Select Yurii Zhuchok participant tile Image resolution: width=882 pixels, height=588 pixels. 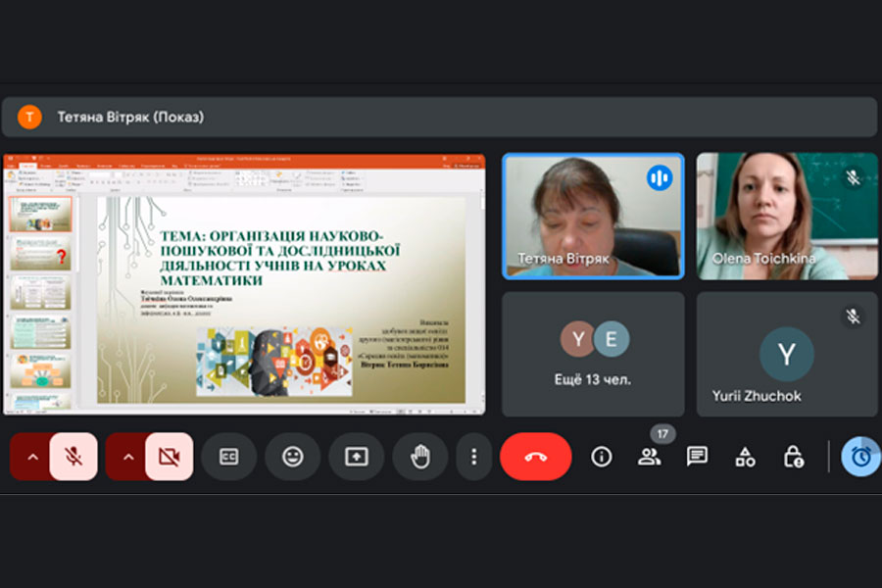pyautogui.click(x=787, y=354)
